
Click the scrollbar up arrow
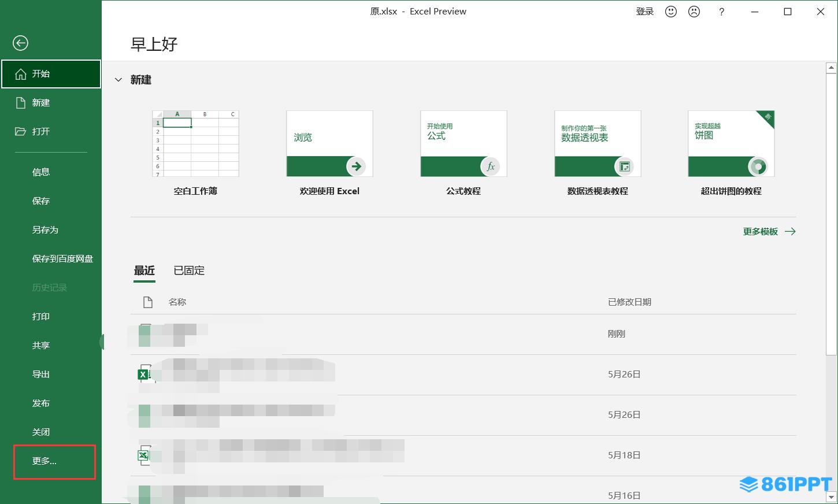coord(831,68)
